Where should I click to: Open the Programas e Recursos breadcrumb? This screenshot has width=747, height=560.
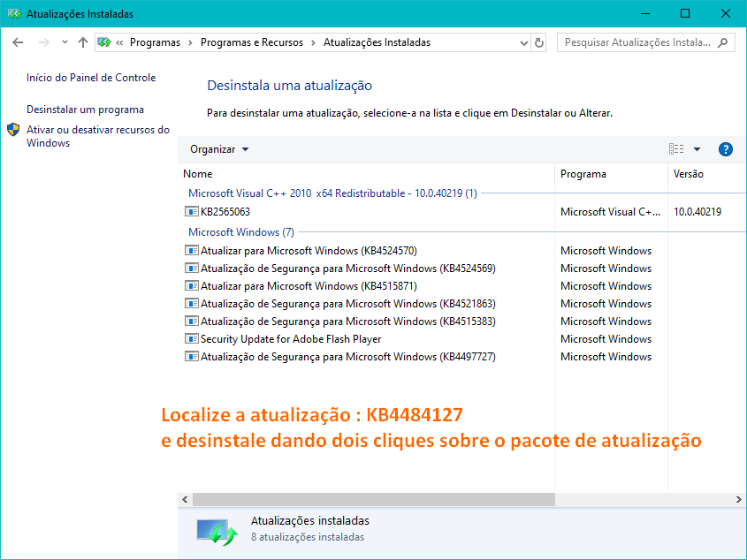(x=252, y=42)
